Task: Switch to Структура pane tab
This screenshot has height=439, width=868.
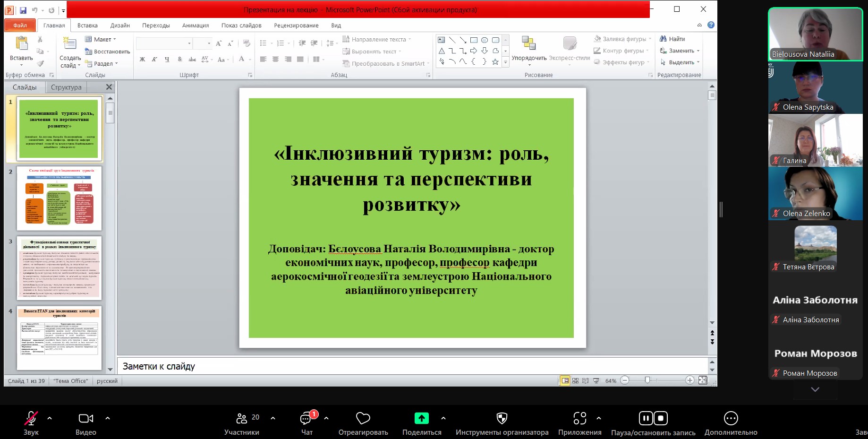Action: pos(66,87)
